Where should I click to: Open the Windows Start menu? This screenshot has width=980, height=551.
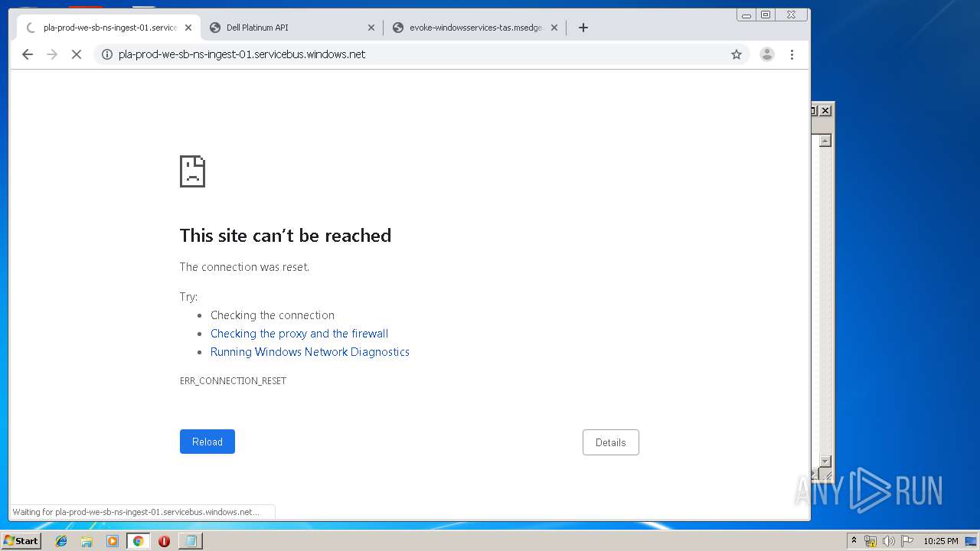pyautogui.click(x=21, y=541)
